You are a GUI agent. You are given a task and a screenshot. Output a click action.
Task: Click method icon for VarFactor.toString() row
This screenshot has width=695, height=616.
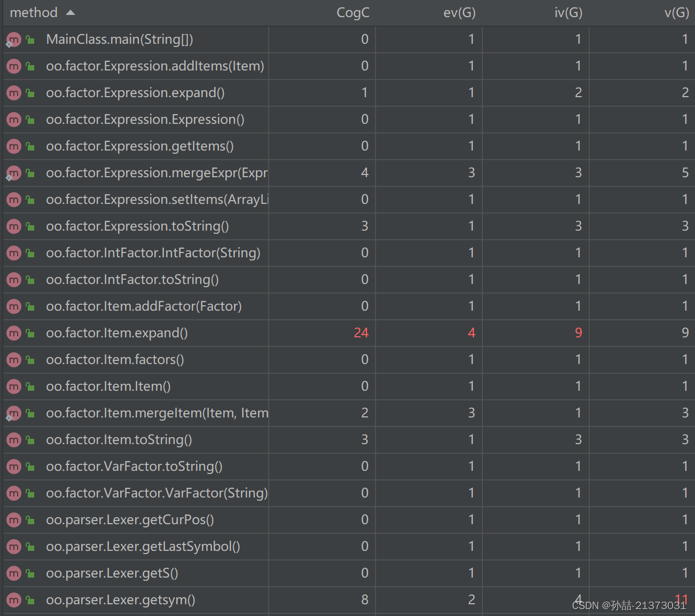(14, 467)
